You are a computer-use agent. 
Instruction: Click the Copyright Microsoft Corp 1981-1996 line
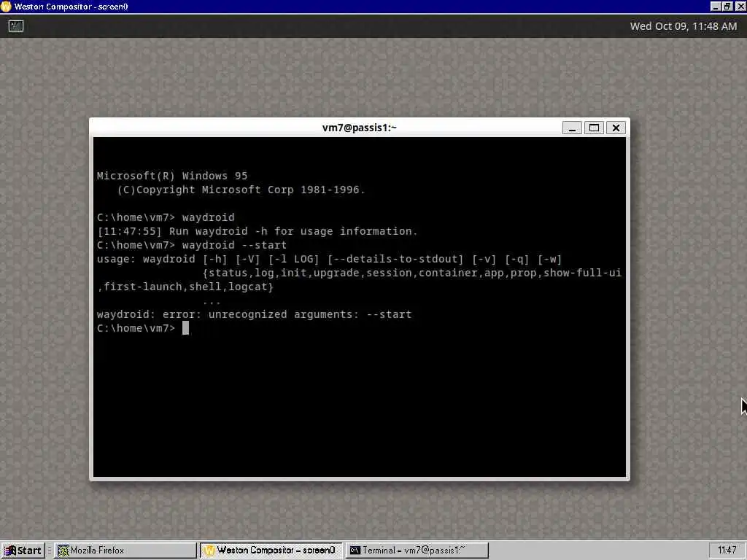tap(241, 190)
